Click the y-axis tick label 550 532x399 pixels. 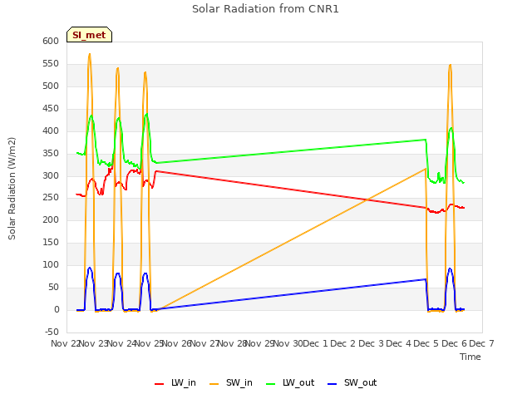pyautogui.click(x=51, y=63)
